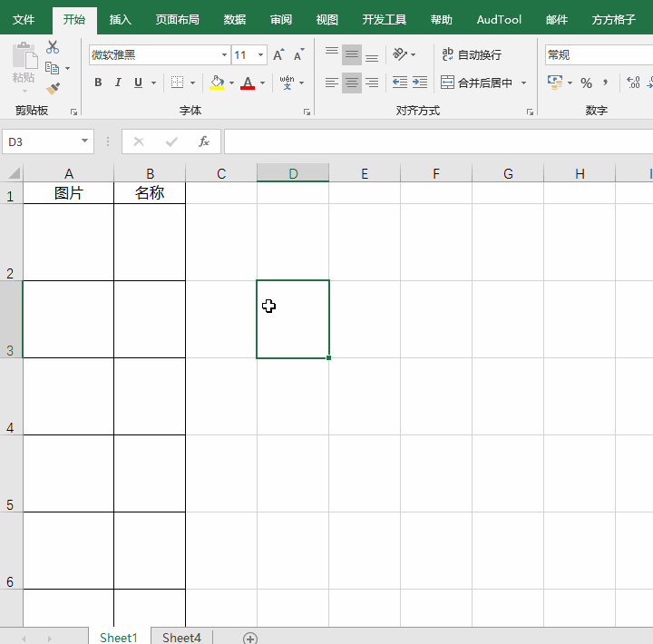Open Merge and Center dropdown arrow
The height and width of the screenshot is (644, 653).
524,83
